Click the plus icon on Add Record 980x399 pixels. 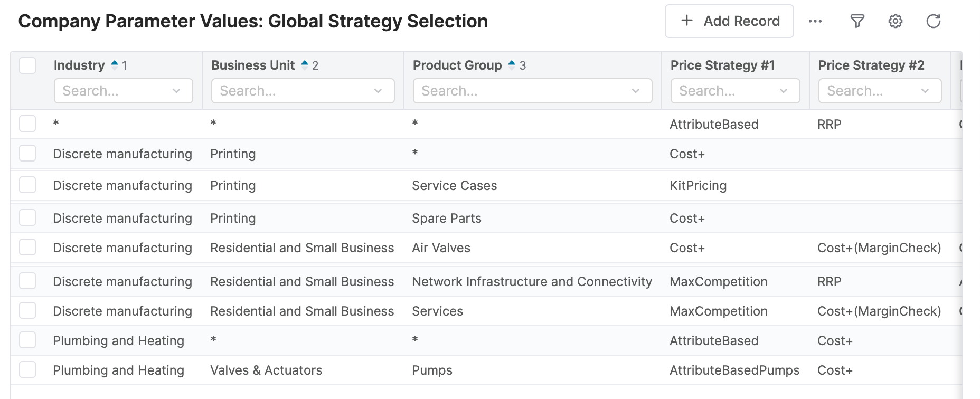click(686, 21)
